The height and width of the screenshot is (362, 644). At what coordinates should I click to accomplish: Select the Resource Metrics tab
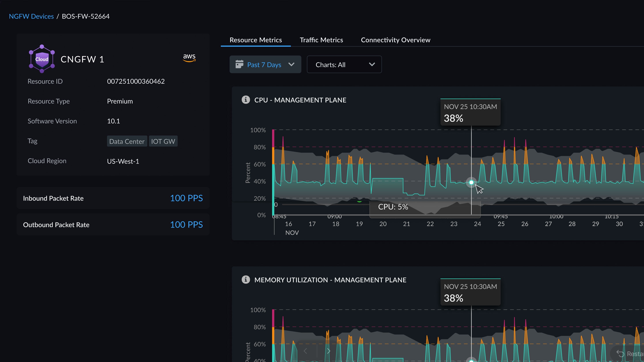[256, 40]
